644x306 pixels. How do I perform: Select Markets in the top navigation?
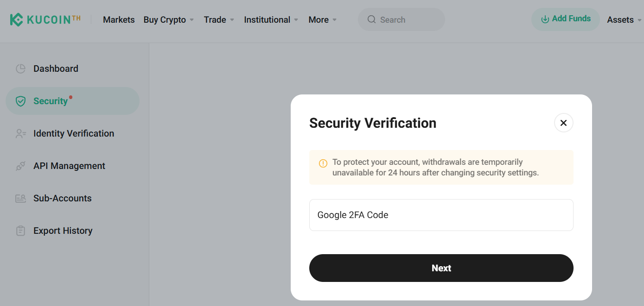click(119, 19)
